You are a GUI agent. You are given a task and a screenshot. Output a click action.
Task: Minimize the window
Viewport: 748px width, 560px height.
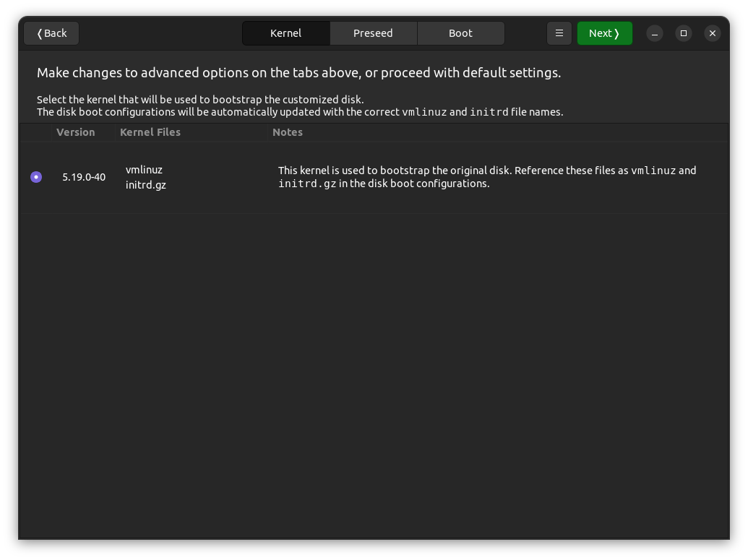(654, 33)
